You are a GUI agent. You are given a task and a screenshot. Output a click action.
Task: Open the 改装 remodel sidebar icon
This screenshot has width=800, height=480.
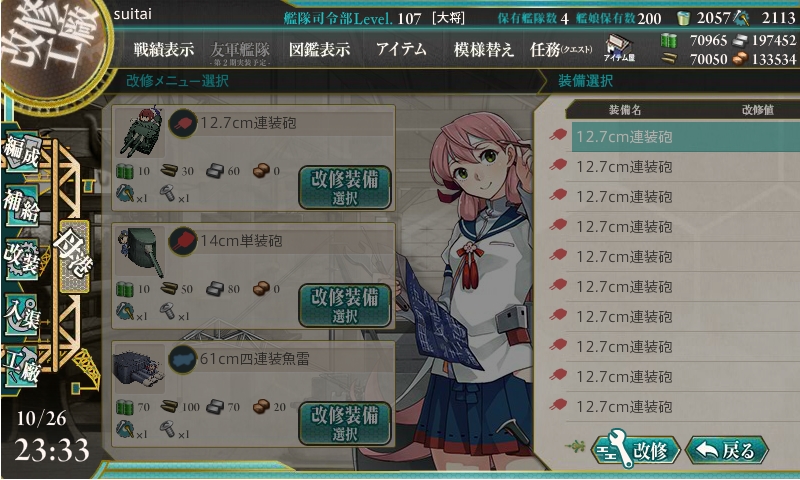(x=21, y=259)
